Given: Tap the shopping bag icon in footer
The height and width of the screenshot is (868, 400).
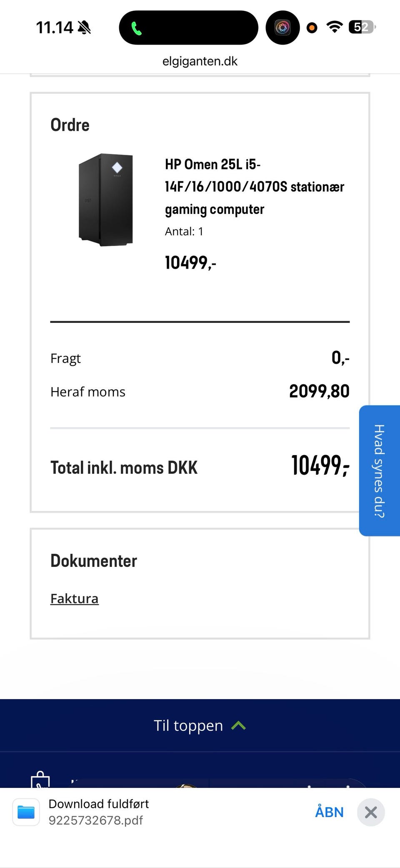Looking at the screenshot, I should click(x=40, y=781).
